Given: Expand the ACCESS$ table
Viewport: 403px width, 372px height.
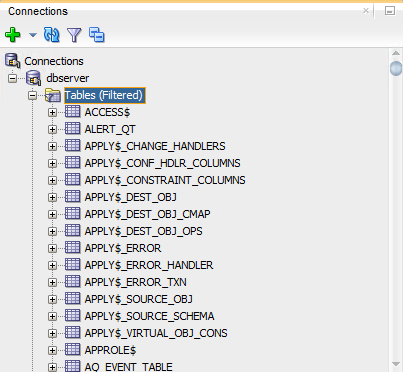Looking at the screenshot, I should pos(52,112).
